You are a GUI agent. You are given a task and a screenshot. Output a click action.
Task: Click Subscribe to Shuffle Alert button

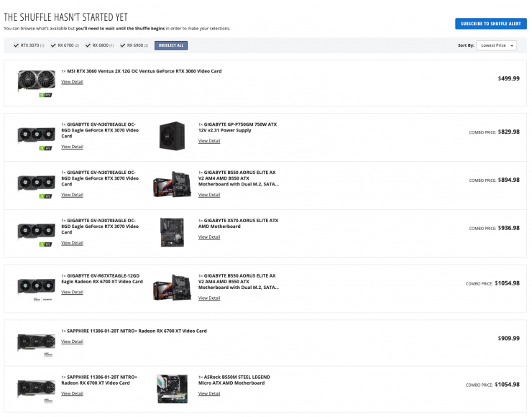pos(490,24)
